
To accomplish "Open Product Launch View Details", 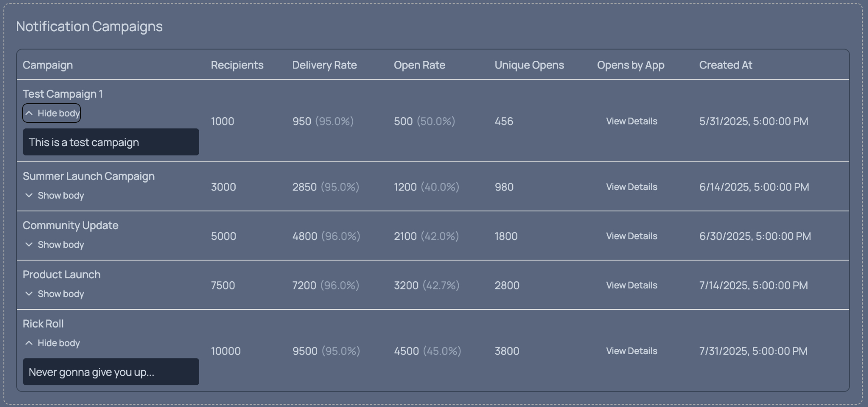I will [631, 286].
